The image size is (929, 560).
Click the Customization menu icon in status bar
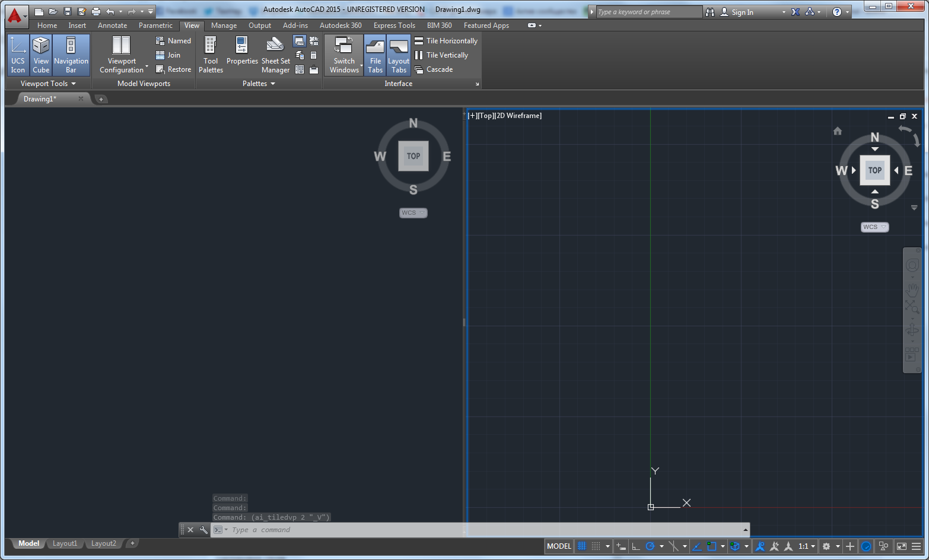[917, 546]
